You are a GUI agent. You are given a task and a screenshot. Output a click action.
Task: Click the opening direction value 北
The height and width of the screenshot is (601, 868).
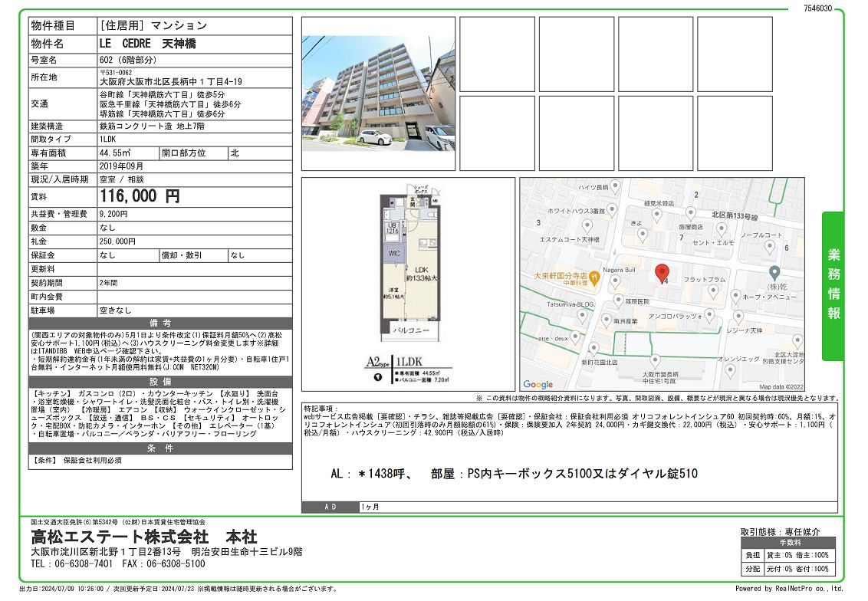pos(235,153)
